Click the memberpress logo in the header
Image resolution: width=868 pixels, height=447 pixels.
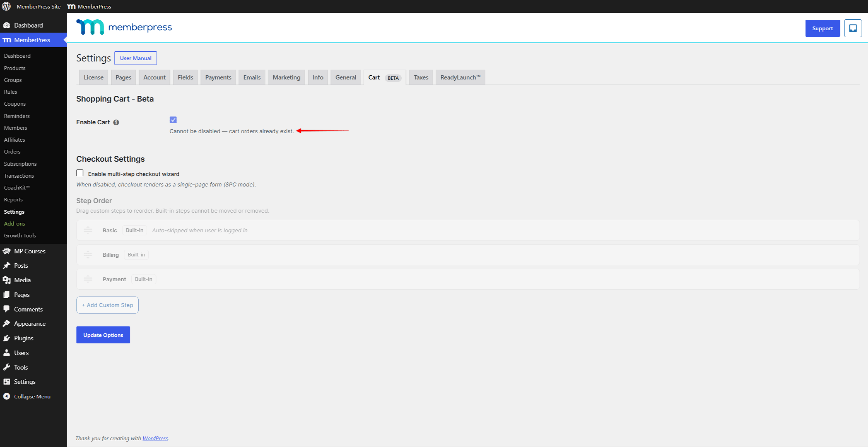(x=124, y=27)
